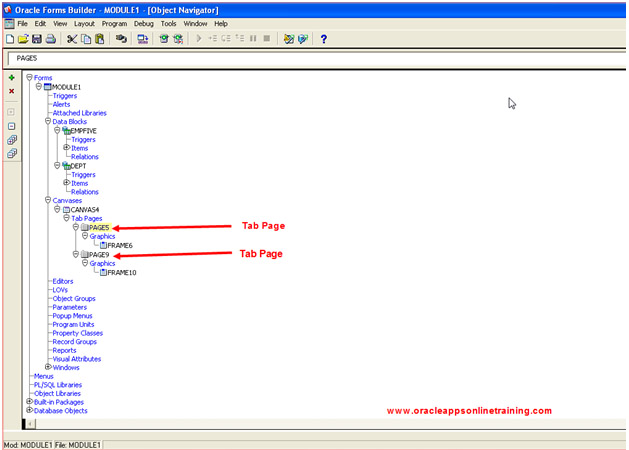This screenshot has width=629, height=450.
Task: Click the horizontal scrollbar left arrow
Action: click(30, 424)
